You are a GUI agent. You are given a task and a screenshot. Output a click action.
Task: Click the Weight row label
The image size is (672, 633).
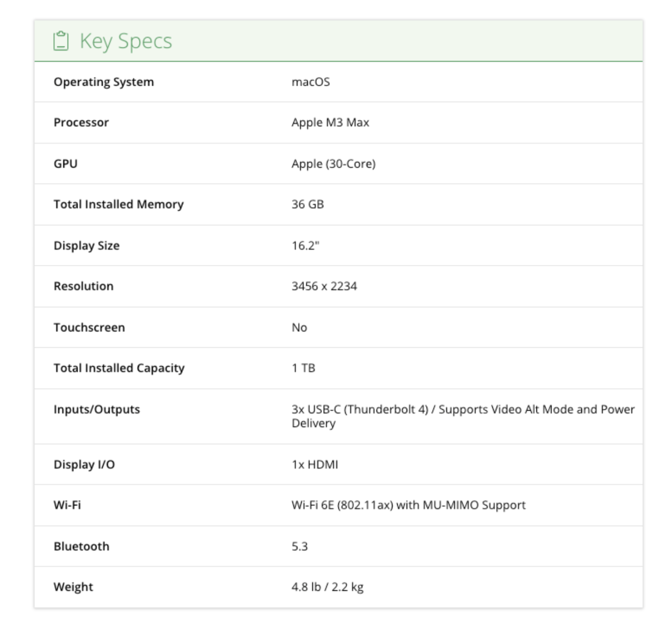tap(73, 587)
